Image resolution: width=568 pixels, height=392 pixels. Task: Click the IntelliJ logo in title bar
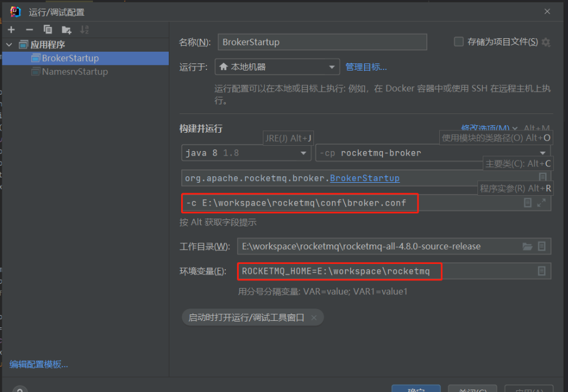(x=15, y=12)
